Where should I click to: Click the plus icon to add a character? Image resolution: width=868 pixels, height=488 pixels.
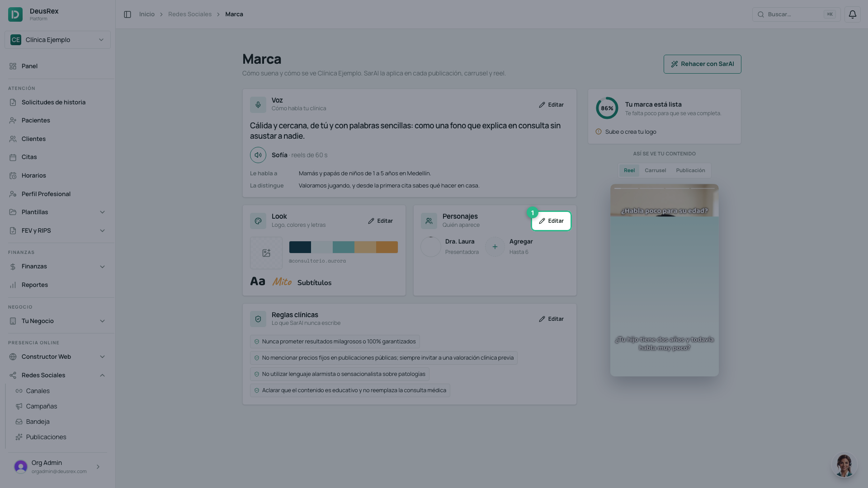[x=495, y=247]
